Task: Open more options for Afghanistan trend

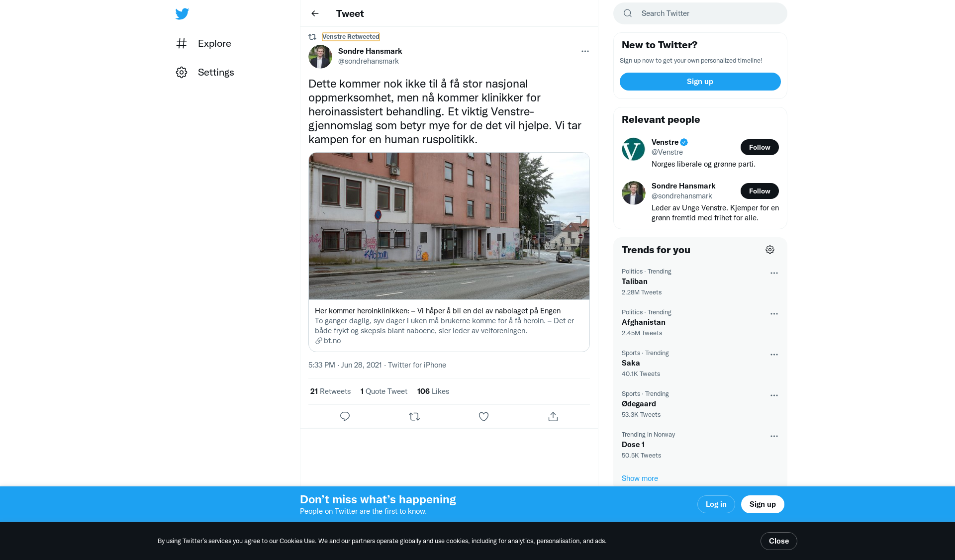Action: coord(774,314)
